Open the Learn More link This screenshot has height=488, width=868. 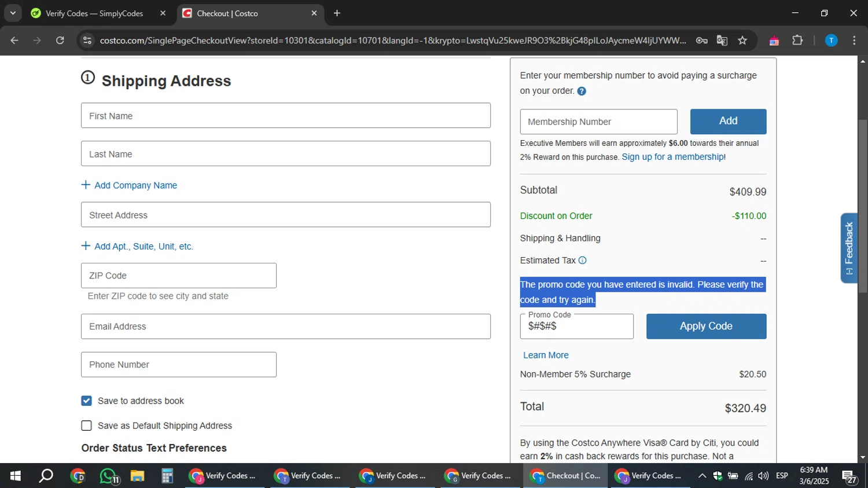point(546,355)
